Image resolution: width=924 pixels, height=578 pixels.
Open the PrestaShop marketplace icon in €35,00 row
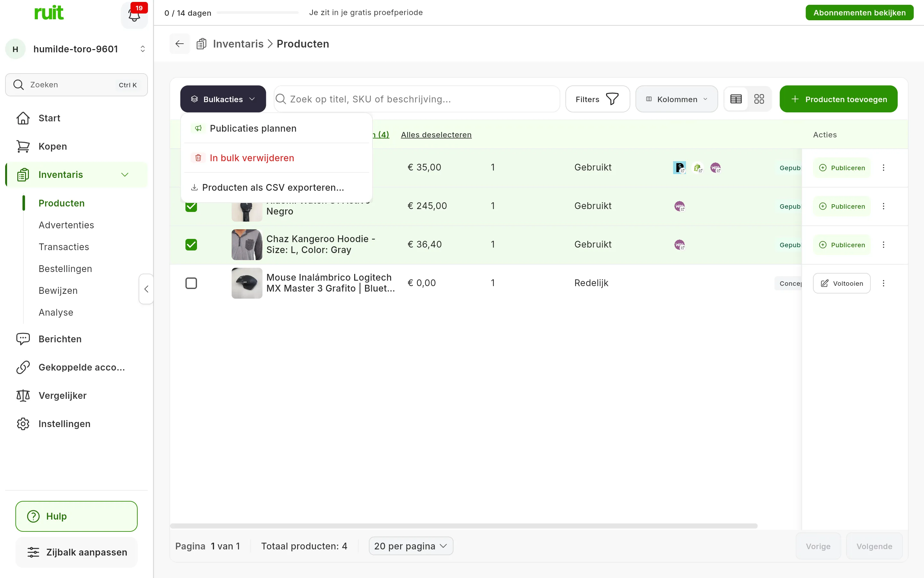[x=679, y=167]
